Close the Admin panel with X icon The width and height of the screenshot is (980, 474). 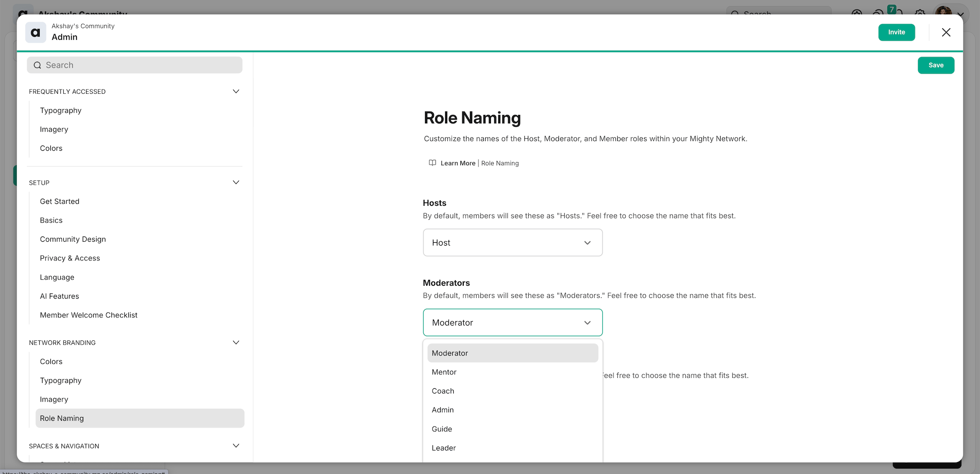tap(946, 33)
